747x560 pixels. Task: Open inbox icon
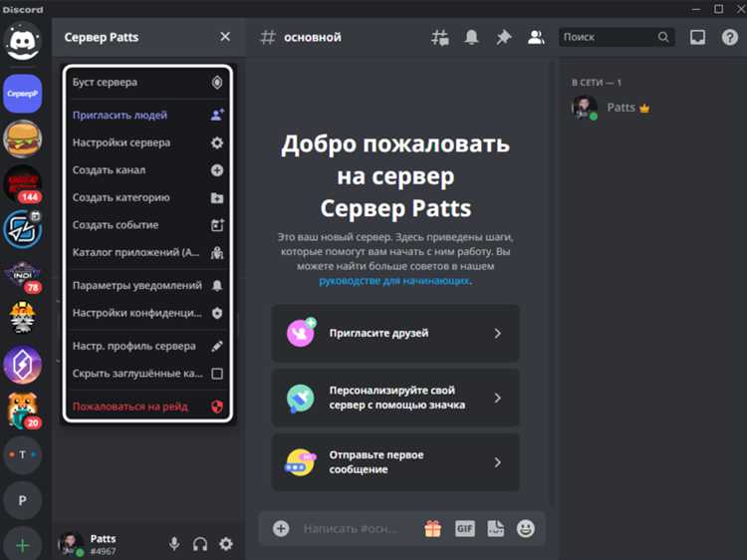tap(698, 37)
